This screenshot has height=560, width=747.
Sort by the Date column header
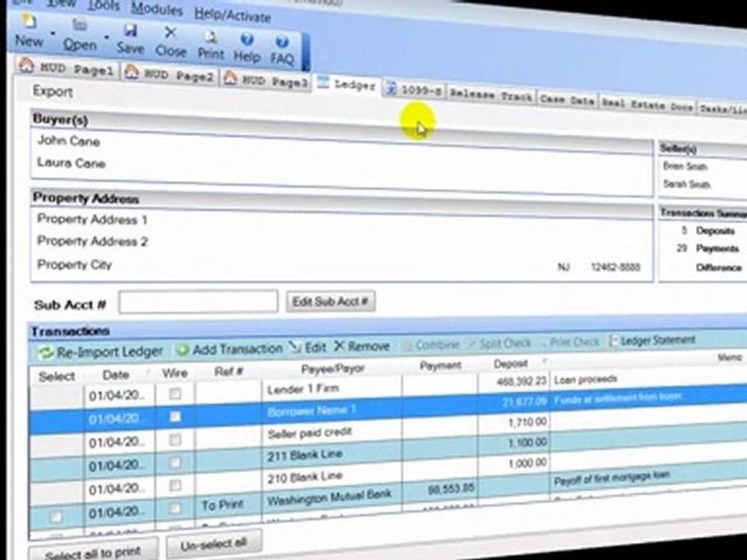coord(116,374)
